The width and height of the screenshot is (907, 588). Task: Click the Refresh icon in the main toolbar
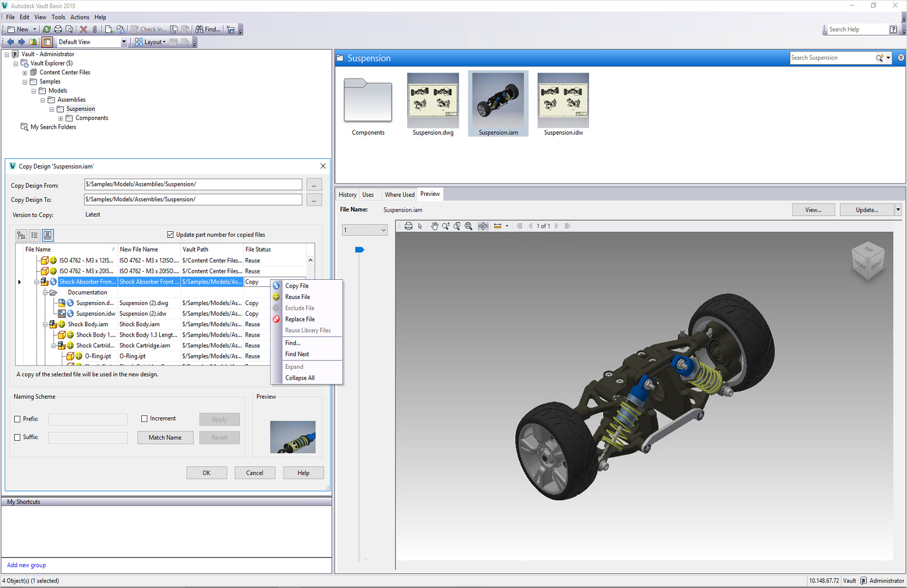coord(47,29)
